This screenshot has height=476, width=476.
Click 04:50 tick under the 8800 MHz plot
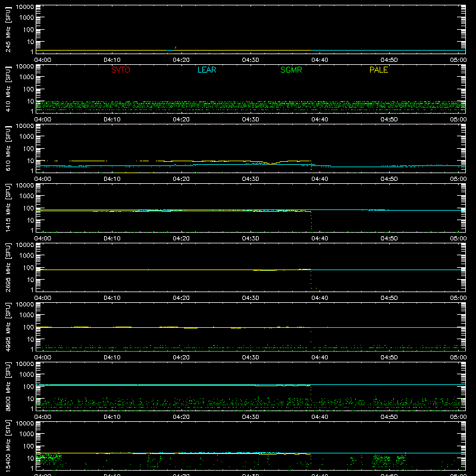click(x=389, y=417)
